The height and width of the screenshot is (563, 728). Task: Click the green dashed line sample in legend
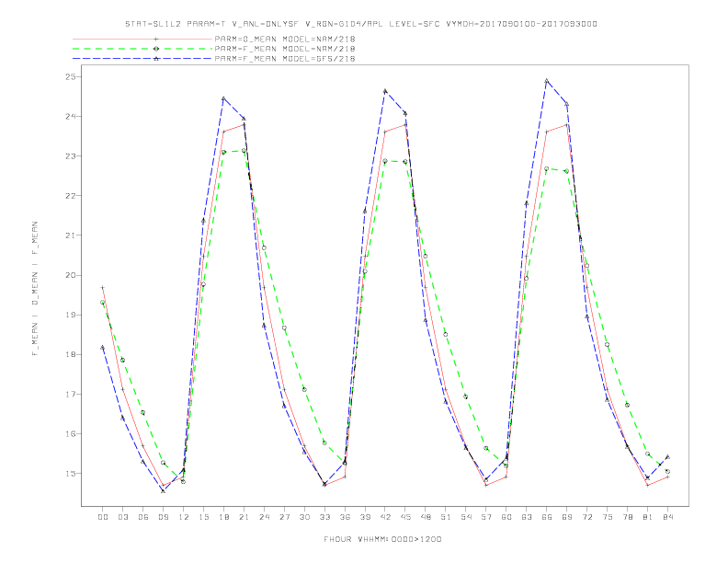(142, 49)
